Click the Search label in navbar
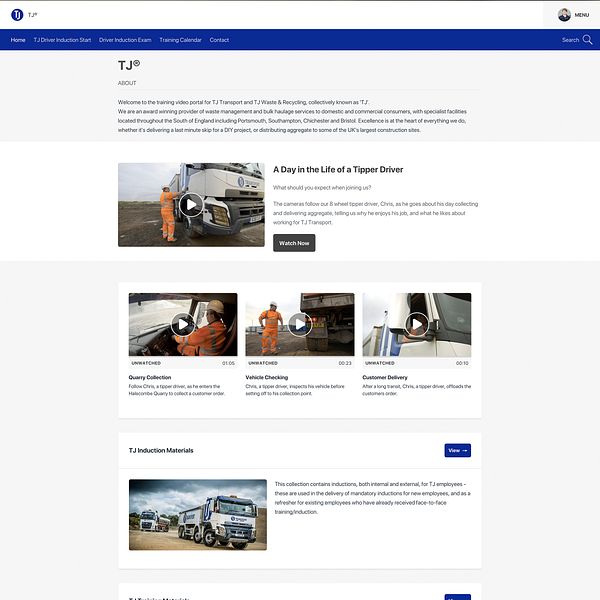600x600 pixels. pyautogui.click(x=570, y=40)
